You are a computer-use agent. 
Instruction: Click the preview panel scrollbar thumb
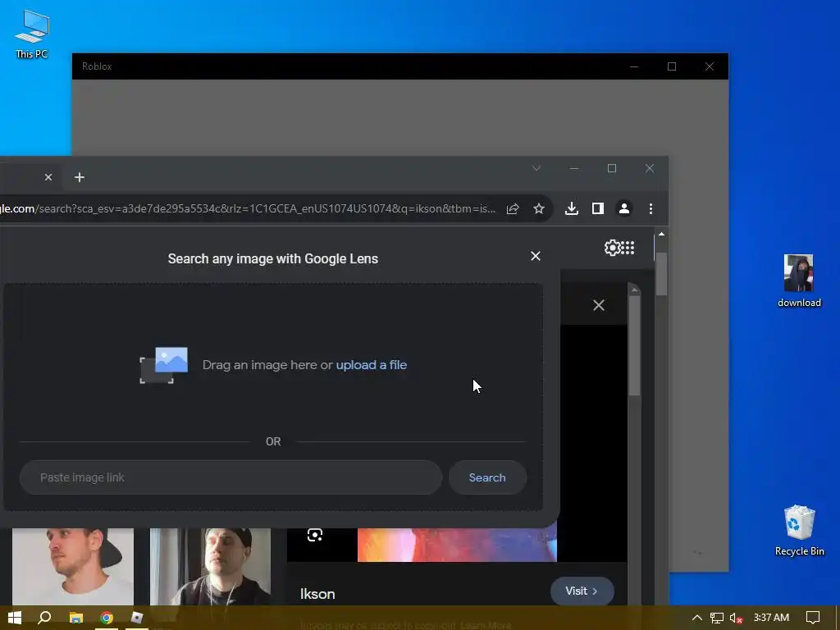pyautogui.click(x=634, y=345)
